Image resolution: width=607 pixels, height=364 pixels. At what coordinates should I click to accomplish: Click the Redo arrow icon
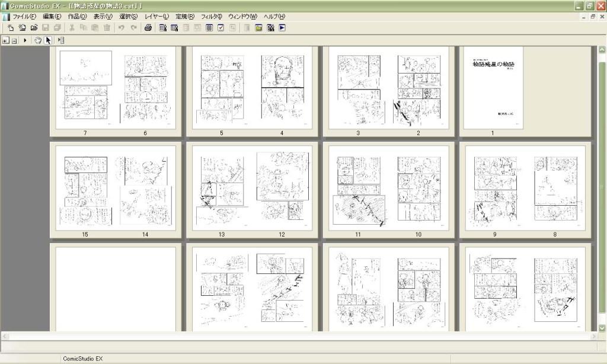133,27
